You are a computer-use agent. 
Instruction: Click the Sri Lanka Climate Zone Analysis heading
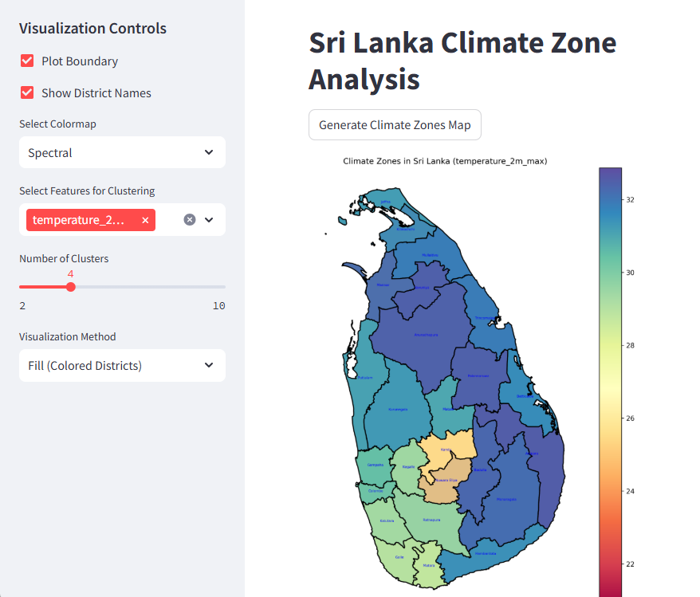(462, 60)
